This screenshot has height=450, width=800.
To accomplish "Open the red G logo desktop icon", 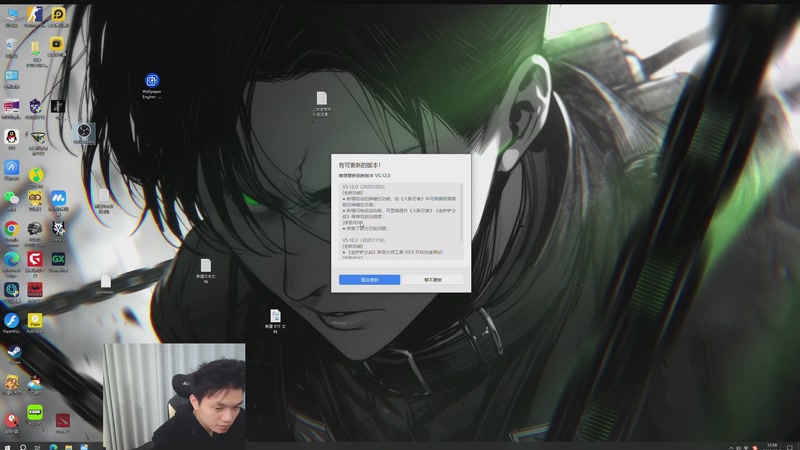I will point(35,263).
